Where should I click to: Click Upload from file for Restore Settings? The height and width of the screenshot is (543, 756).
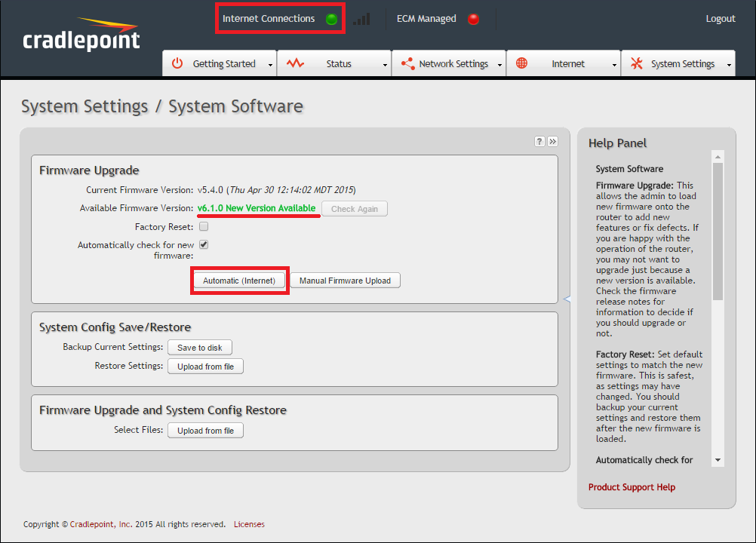point(205,367)
